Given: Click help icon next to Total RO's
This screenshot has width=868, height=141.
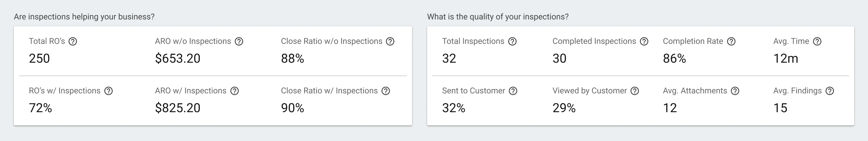Looking at the screenshot, I should pos(73,41).
